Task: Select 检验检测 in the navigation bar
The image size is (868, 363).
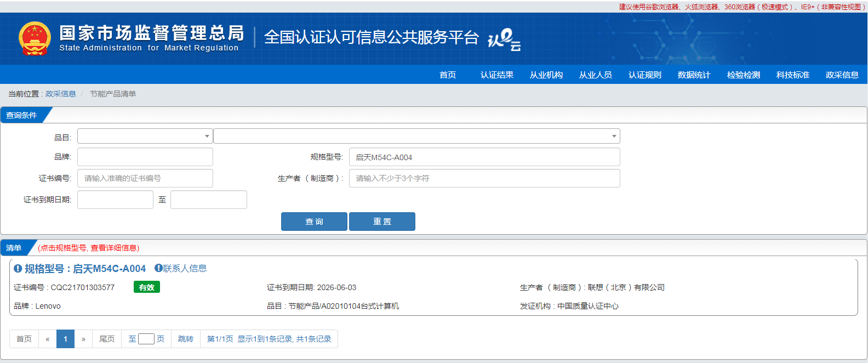Action: (x=743, y=75)
